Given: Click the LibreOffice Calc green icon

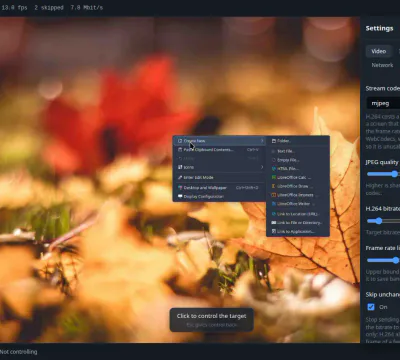Looking at the screenshot, I should point(274,177).
